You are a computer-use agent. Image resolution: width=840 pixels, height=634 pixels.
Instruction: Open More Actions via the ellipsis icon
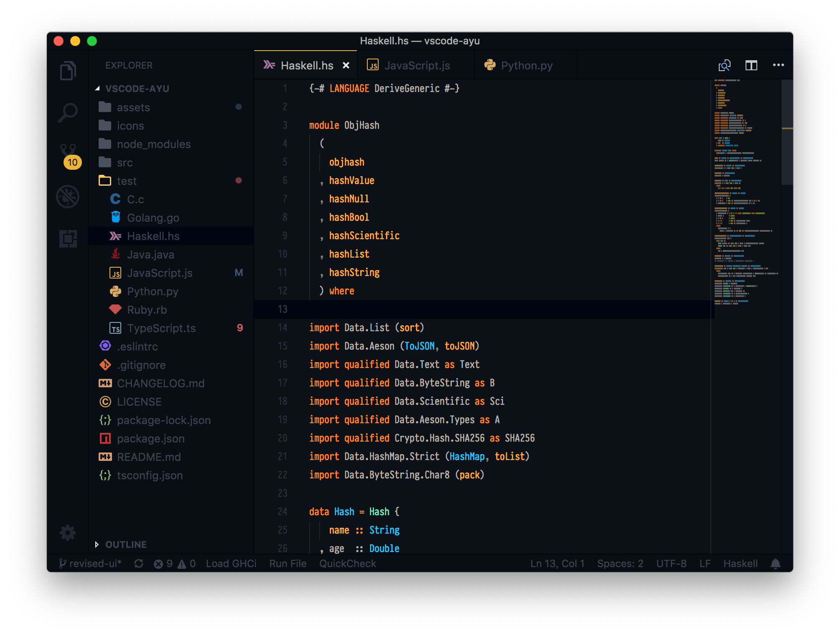click(x=778, y=65)
